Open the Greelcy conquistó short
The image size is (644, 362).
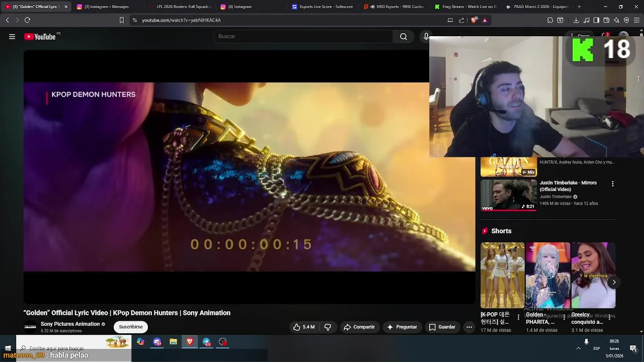coord(593,275)
